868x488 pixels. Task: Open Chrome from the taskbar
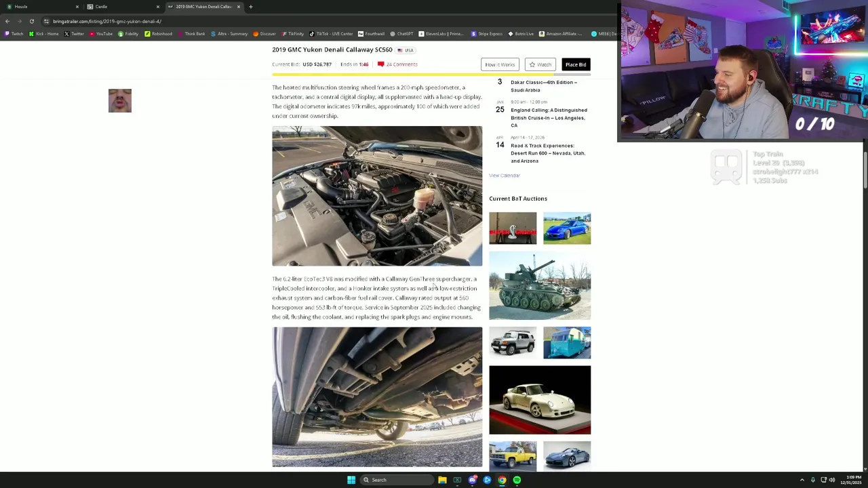coord(502,480)
